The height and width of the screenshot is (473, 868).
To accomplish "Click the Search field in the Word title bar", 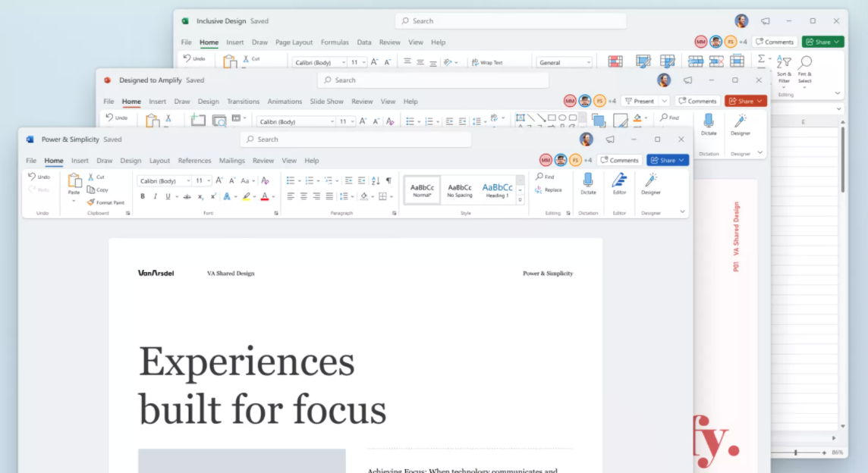I will pos(357,139).
